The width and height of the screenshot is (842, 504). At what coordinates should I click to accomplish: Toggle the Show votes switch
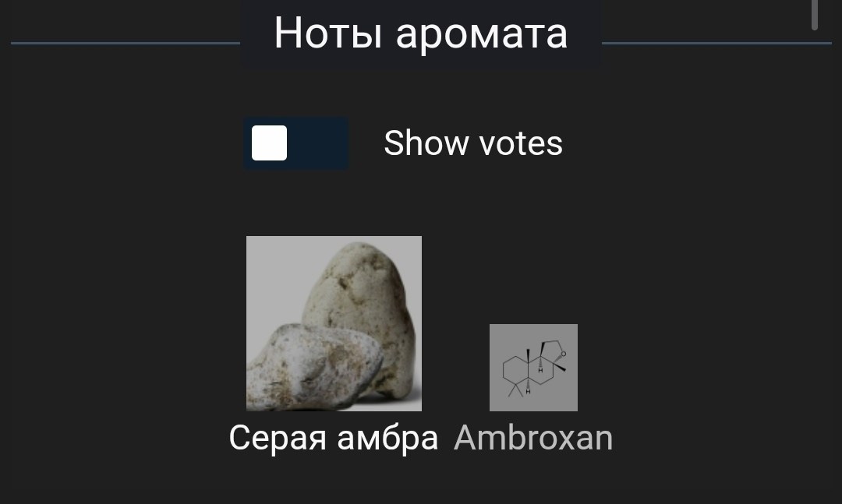click(x=296, y=143)
